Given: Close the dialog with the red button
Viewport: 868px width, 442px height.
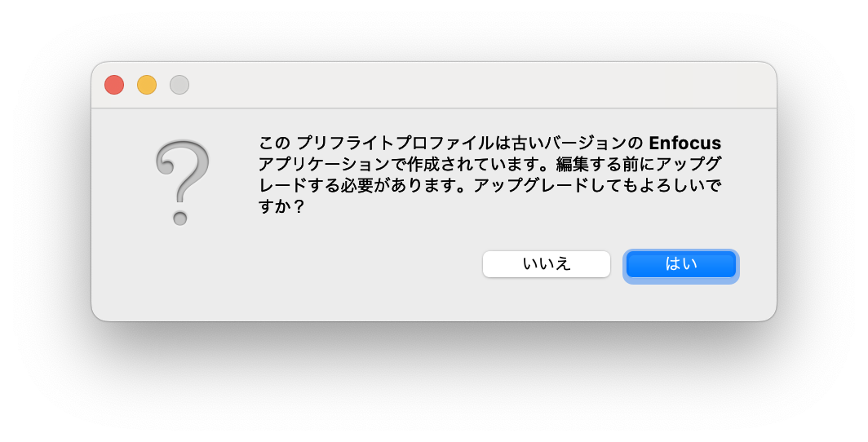Looking at the screenshot, I should (114, 85).
